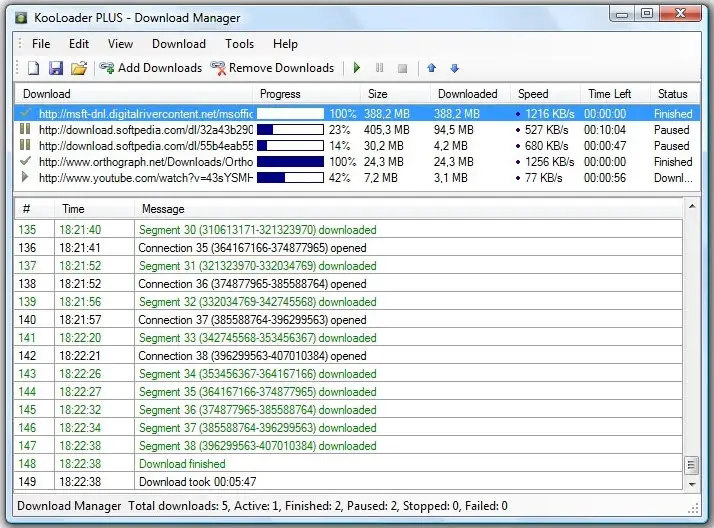The image size is (714, 528).
Task: Select the softpedia 55b4eab55 download URL
Action: pos(146,146)
